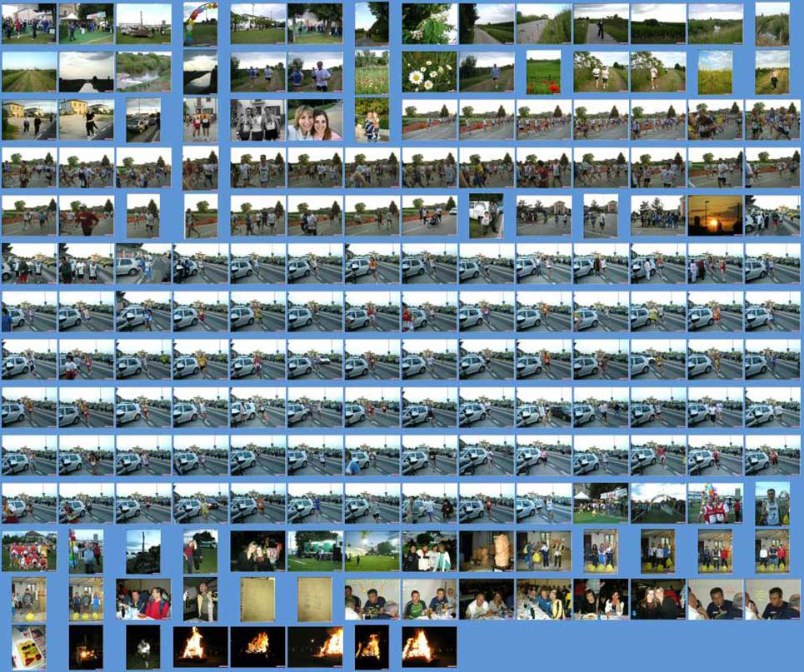Open the green truck at night thumbnail
This screenshot has height=672, width=804.
[315, 551]
